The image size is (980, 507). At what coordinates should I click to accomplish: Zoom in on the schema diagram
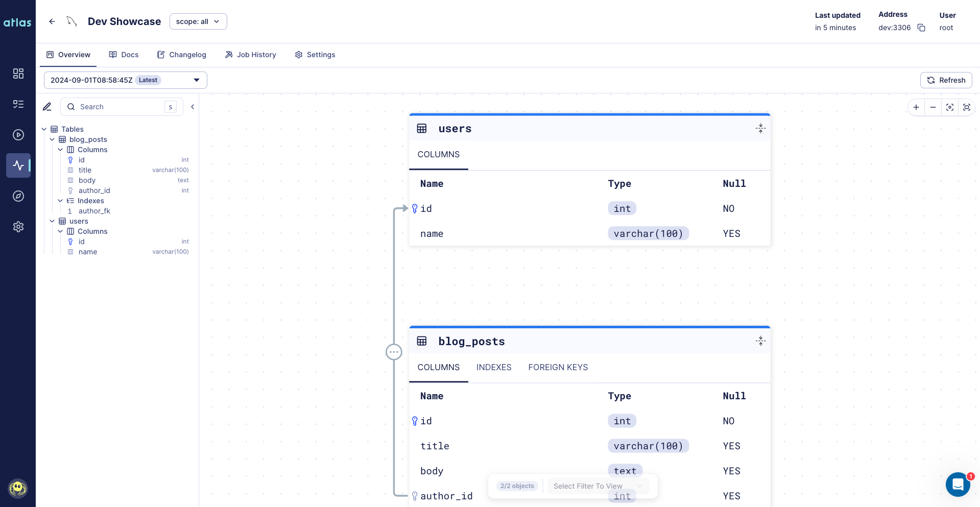pos(916,107)
